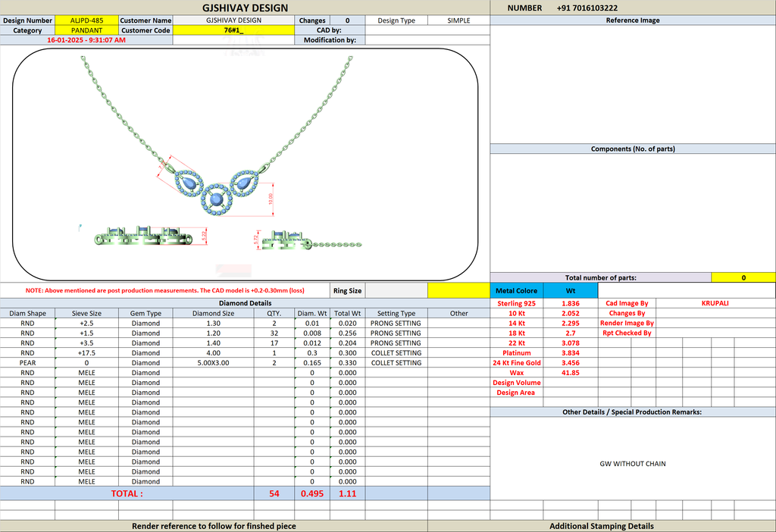Select the Changes value cell showing 0
Screen dimensions: 776x532
[x=347, y=20]
